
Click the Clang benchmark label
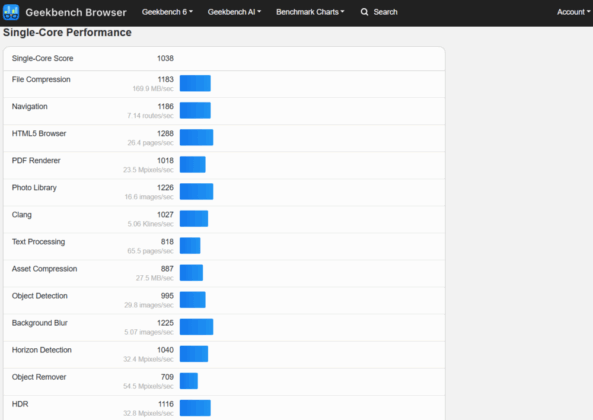(22, 215)
